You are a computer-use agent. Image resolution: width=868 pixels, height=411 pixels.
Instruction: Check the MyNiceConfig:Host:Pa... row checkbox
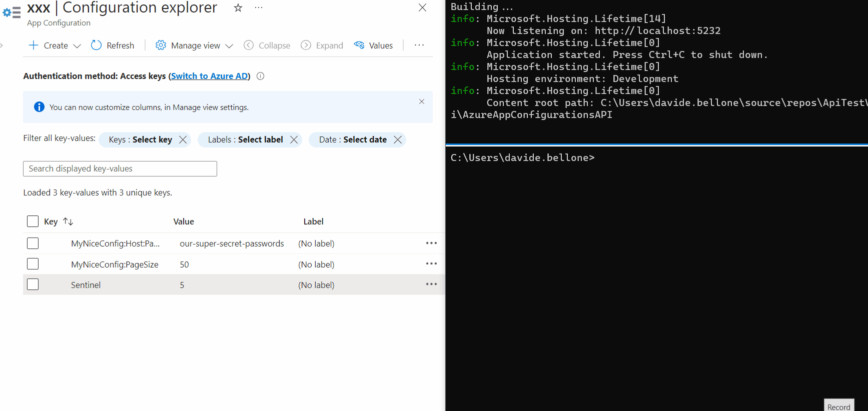point(33,243)
